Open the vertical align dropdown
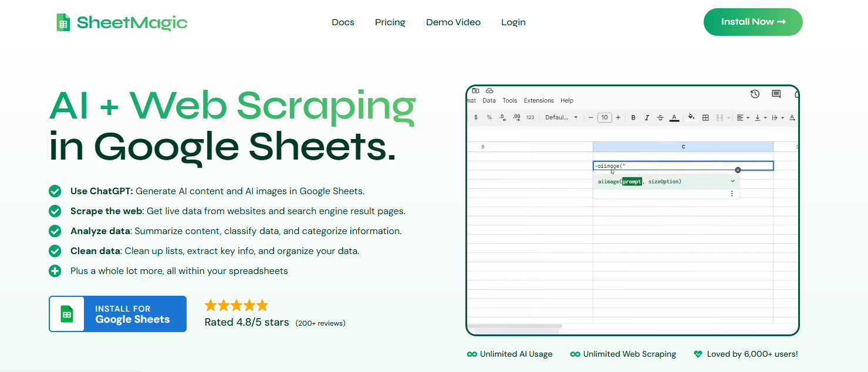The image size is (868, 372). pos(761,117)
